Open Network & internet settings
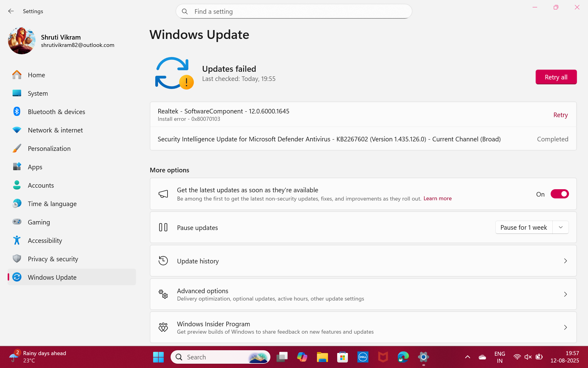This screenshot has height=368, width=588. pos(72,130)
